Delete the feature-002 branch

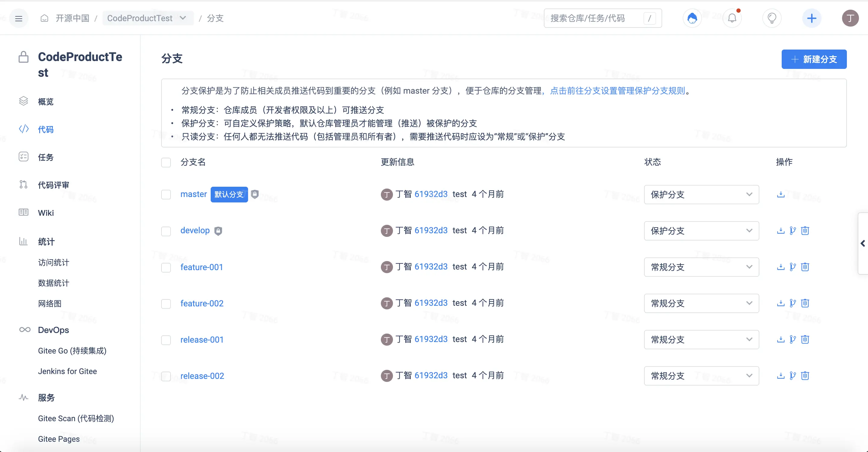[805, 303]
